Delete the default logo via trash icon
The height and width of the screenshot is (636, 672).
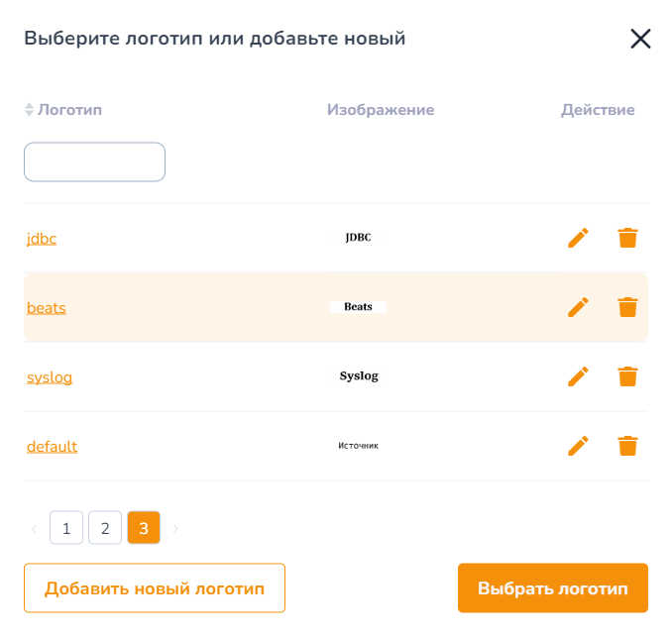[x=627, y=446]
